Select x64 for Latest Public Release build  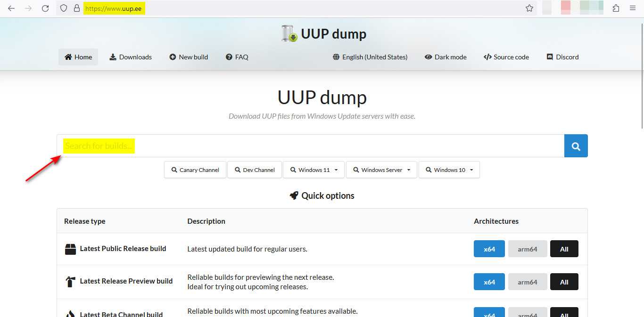tap(489, 249)
